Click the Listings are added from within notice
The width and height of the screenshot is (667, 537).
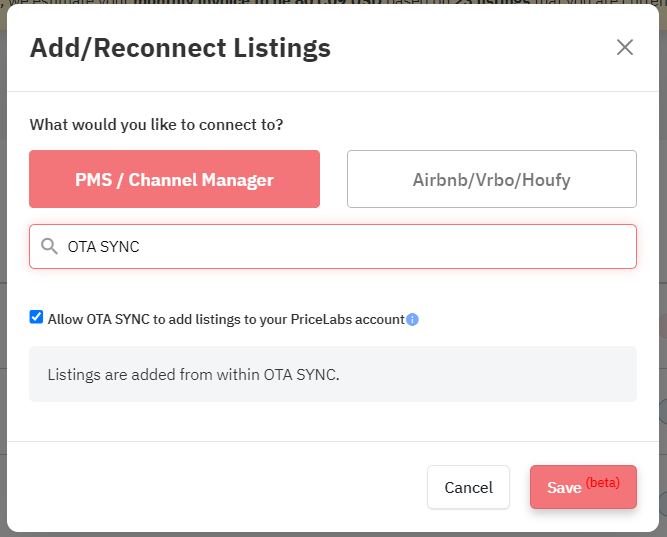point(194,375)
